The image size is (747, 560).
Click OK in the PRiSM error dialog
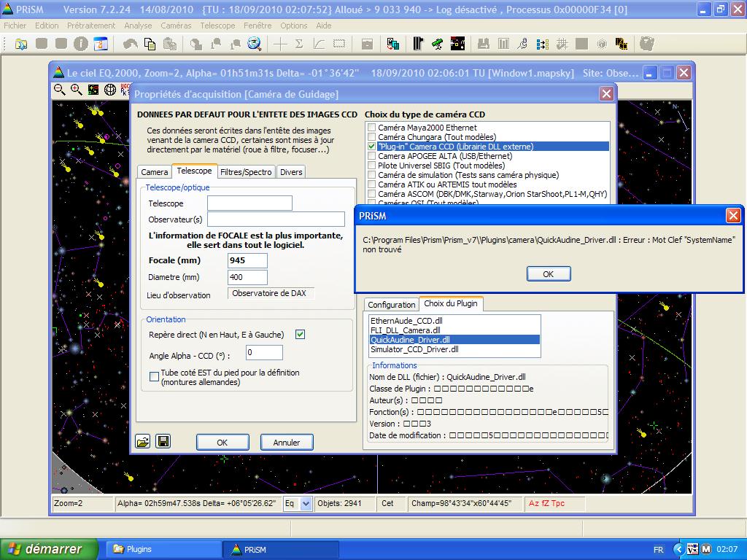coord(548,274)
